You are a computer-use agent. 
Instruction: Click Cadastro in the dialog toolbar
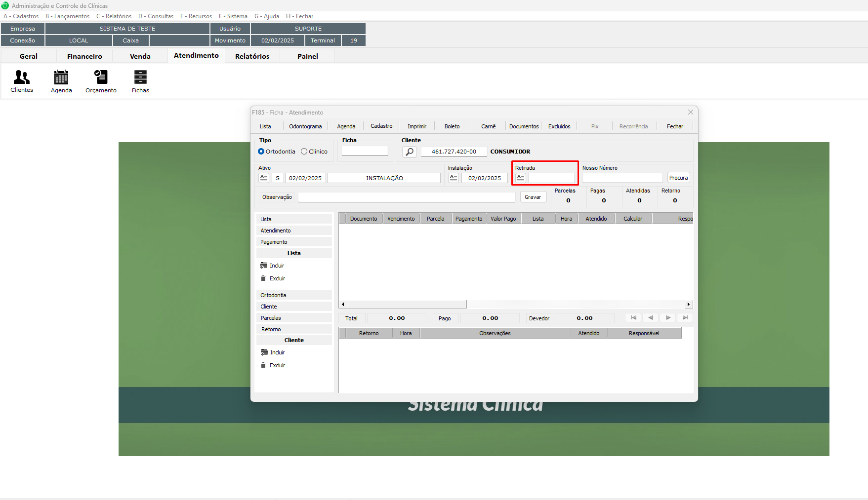tap(381, 126)
